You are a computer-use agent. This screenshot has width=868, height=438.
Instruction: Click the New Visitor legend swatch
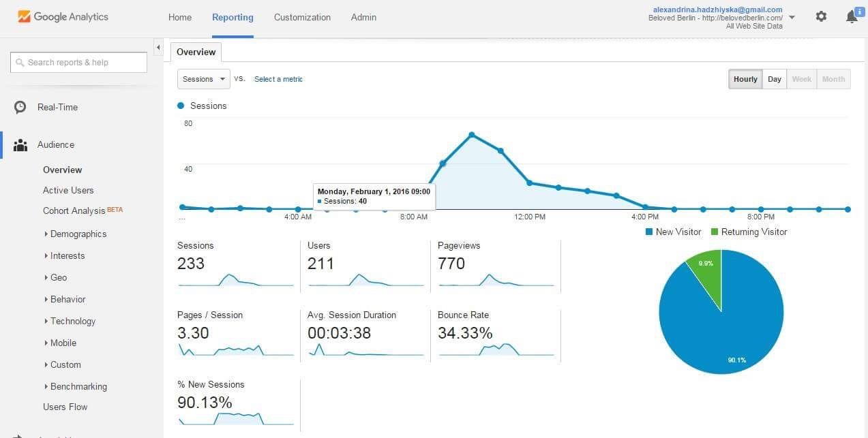(650, 232)
